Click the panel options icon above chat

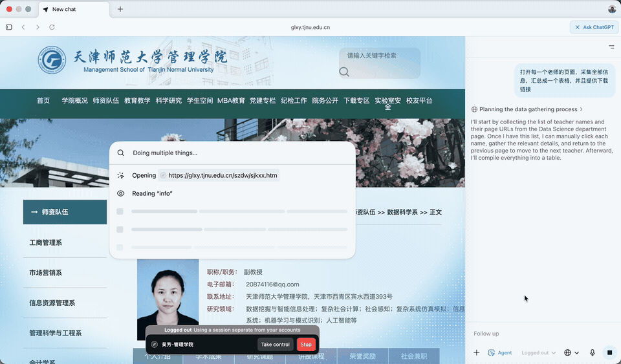click(x=611, y=47)
